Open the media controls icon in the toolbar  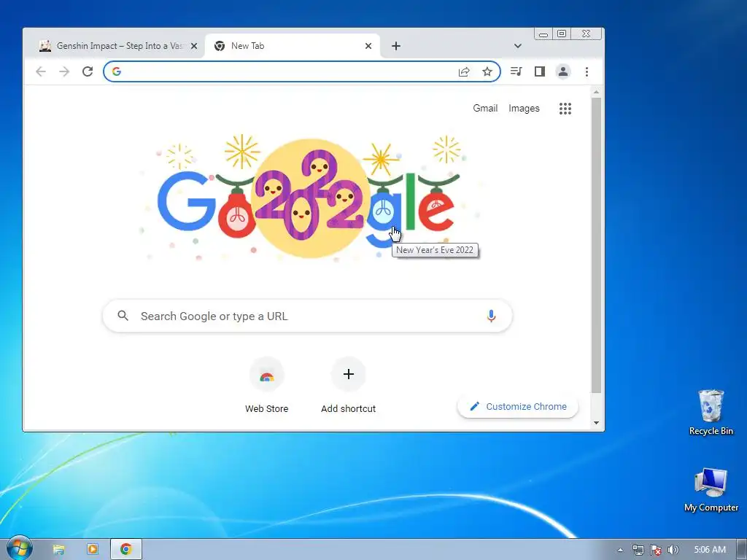pos(516,71)
